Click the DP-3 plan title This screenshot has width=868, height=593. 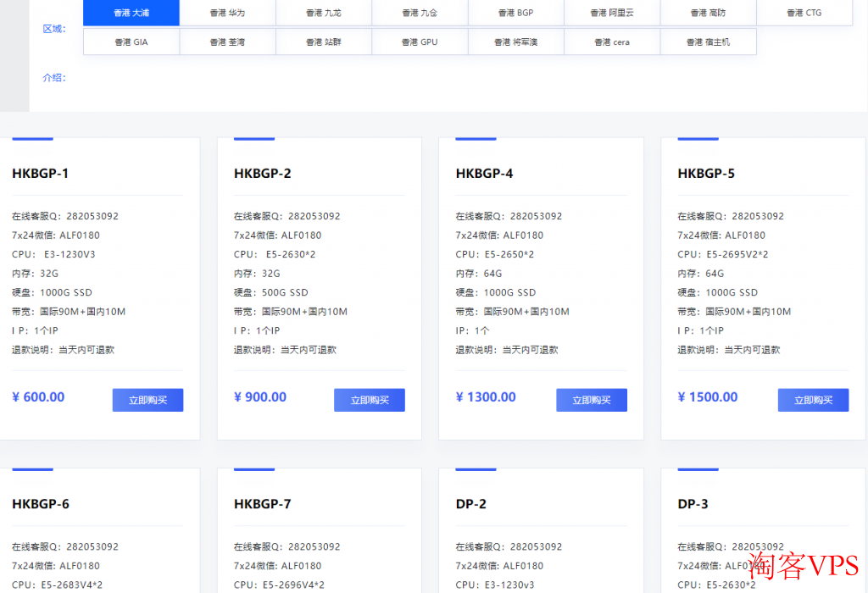693,504
